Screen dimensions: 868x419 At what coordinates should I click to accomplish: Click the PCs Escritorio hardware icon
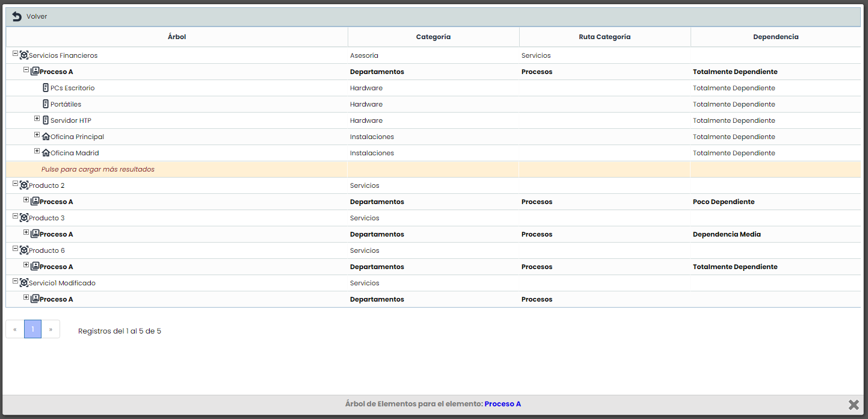46,88
